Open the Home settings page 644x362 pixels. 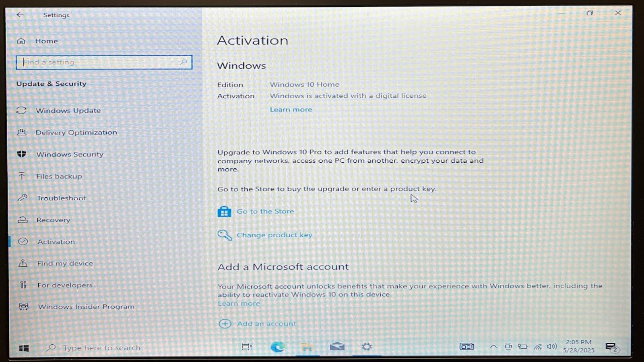(x=46, y=41)
